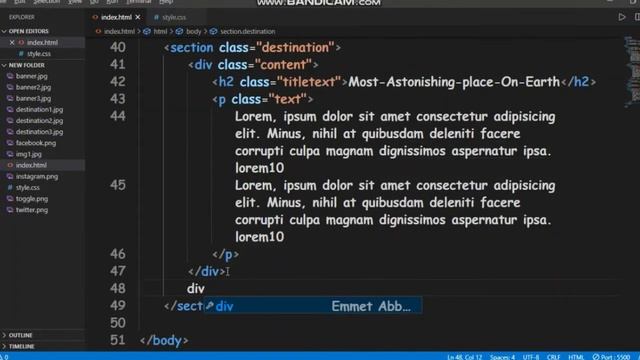Open facebook.png file
Screen dimensions: 640x360
point(36,143)
